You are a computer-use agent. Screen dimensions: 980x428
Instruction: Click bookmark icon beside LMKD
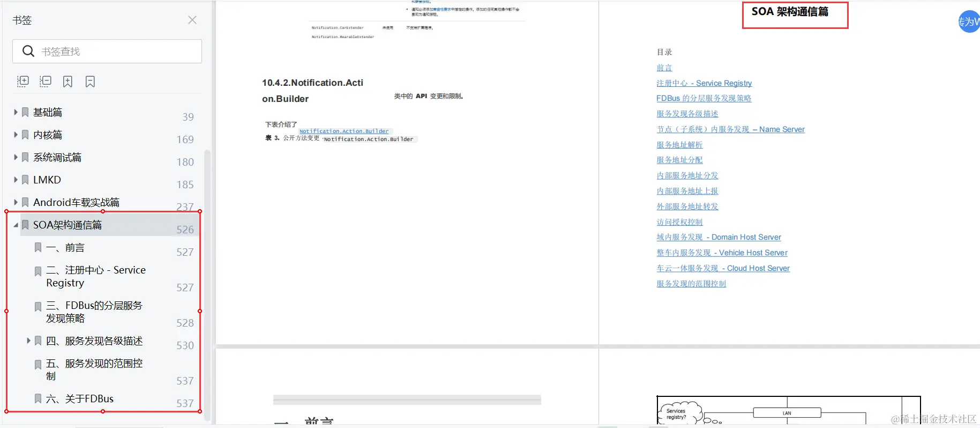(x=25, y=180)
